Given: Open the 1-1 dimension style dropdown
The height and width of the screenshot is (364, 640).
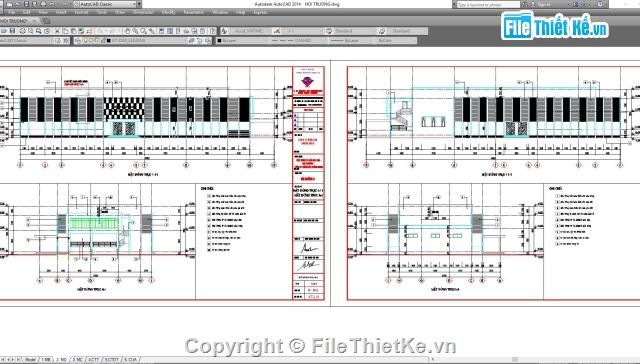Looking at the screenshot, I should (303, 31).
